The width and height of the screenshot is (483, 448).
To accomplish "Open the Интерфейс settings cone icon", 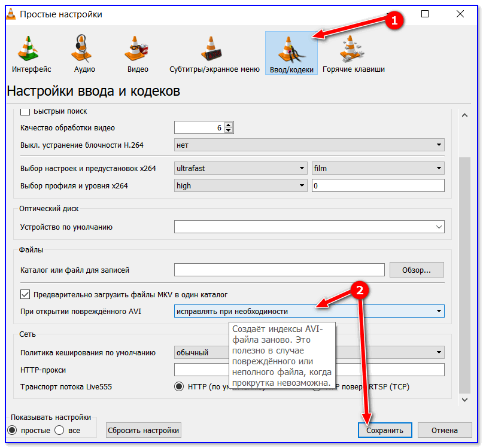I will tap(28, 48).
